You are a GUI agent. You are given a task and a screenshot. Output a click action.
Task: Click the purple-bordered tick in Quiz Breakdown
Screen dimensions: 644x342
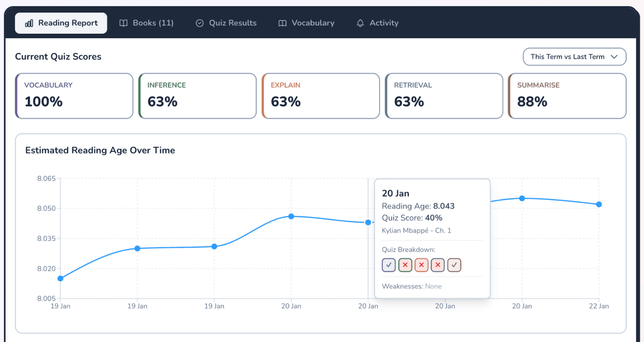pyautogui.click(x=388, y=265)
